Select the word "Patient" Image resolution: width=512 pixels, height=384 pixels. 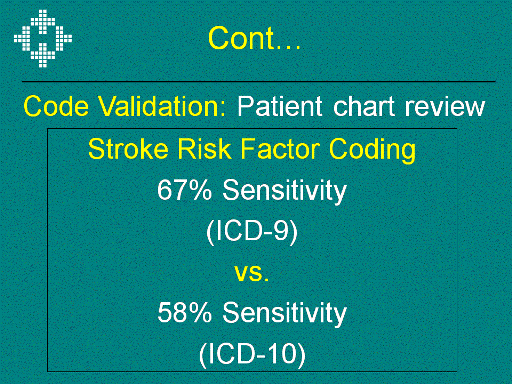[x=280, y=106]
